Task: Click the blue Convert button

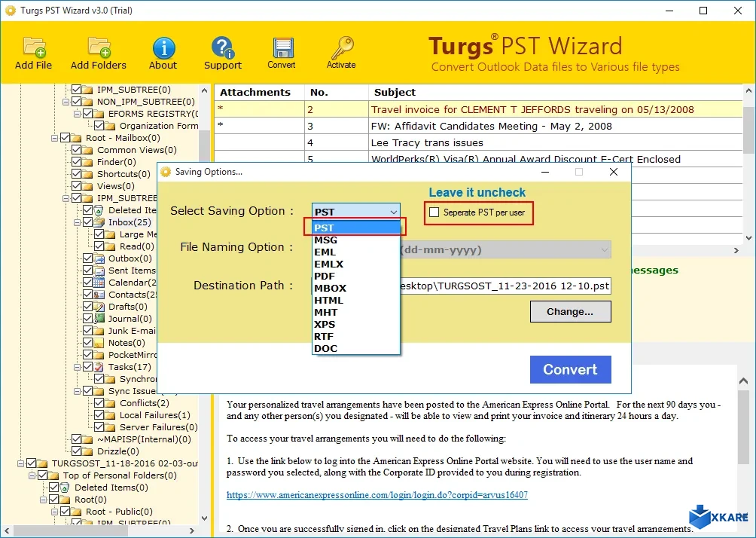Action: click(x=570, y=370)
